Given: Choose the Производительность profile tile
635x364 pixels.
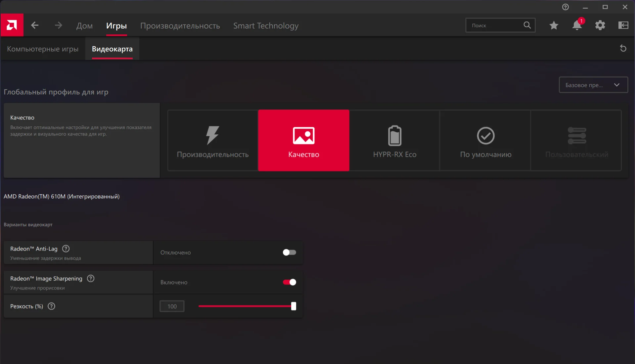Looking at the screenshot, I should click(x=212, y=140).
